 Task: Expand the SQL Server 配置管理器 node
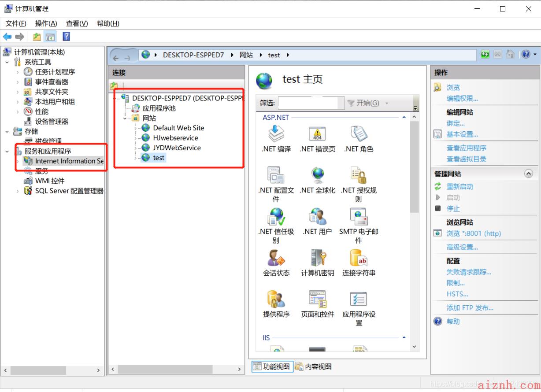18,191
